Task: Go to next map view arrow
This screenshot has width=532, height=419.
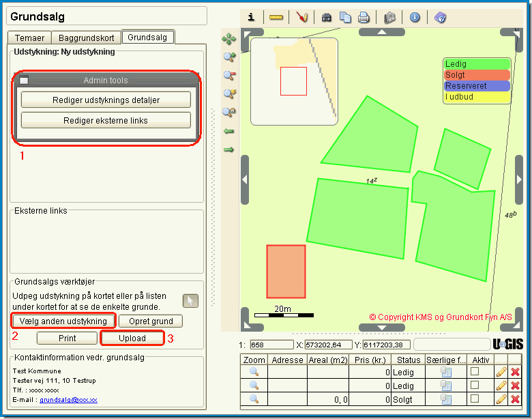Action: pos(228,149)
